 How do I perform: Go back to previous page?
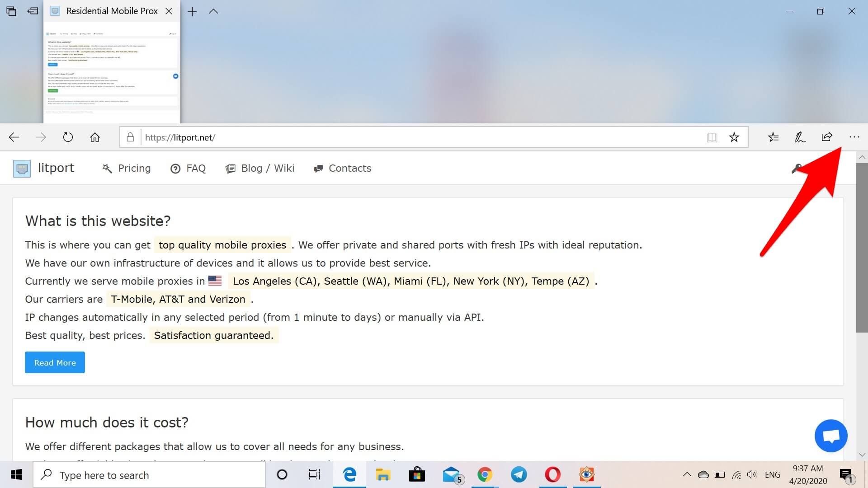click(x=14, y=137)
